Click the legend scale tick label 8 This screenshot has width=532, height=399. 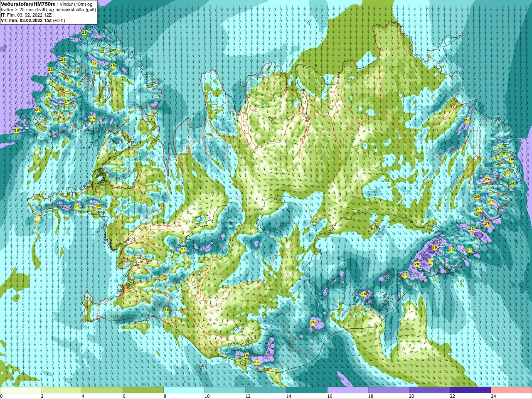(x=165, y=396)
